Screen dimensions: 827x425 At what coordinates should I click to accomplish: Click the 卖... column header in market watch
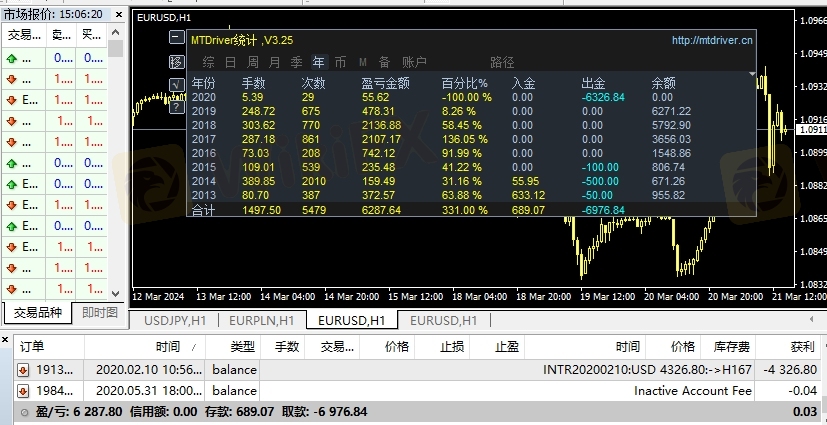click(x=61, y=36)
